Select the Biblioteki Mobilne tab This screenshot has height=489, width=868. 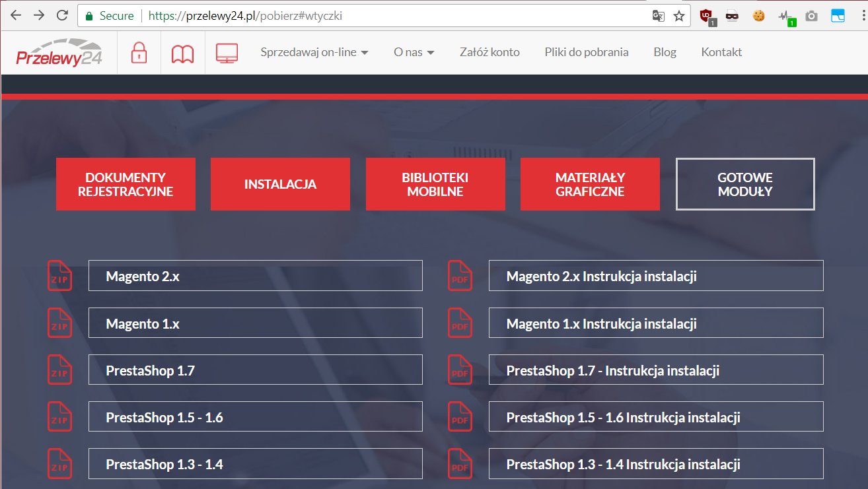[x=435, y=184]
